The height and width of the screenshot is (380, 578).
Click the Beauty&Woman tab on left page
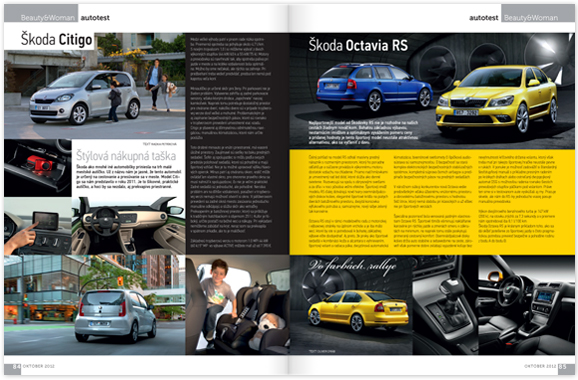tap(48, 18)
